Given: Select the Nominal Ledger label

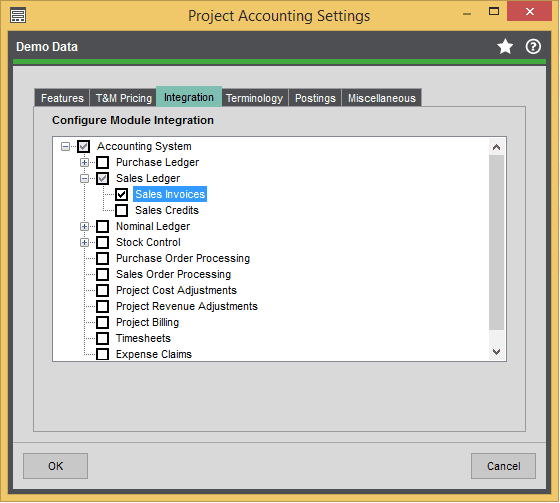Looking at the screenshot, I should (x=153, y=226).
